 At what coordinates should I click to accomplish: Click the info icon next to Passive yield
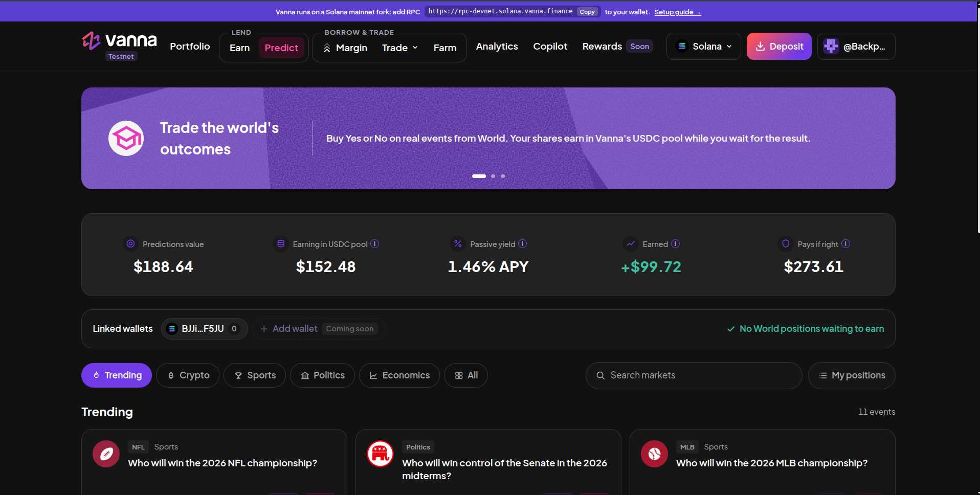(523, 244)
